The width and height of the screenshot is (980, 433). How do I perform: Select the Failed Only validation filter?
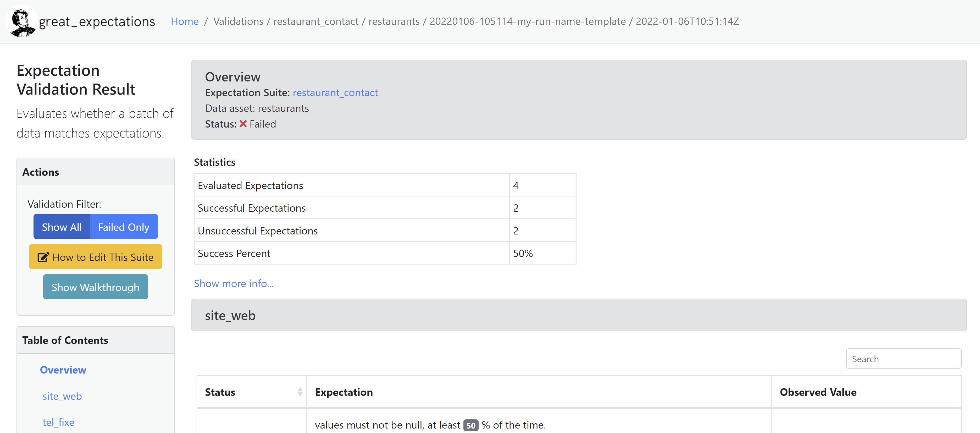coord(124,226)
